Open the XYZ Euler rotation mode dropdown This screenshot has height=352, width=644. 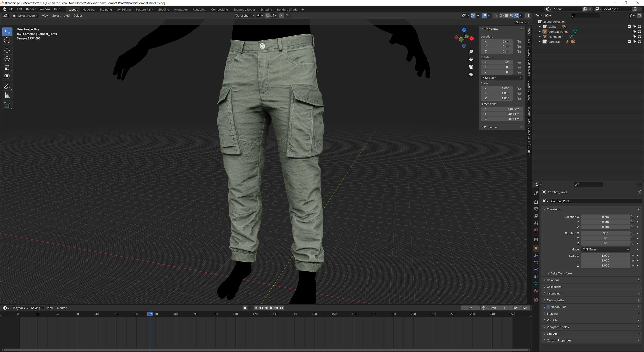coord(501,78)
